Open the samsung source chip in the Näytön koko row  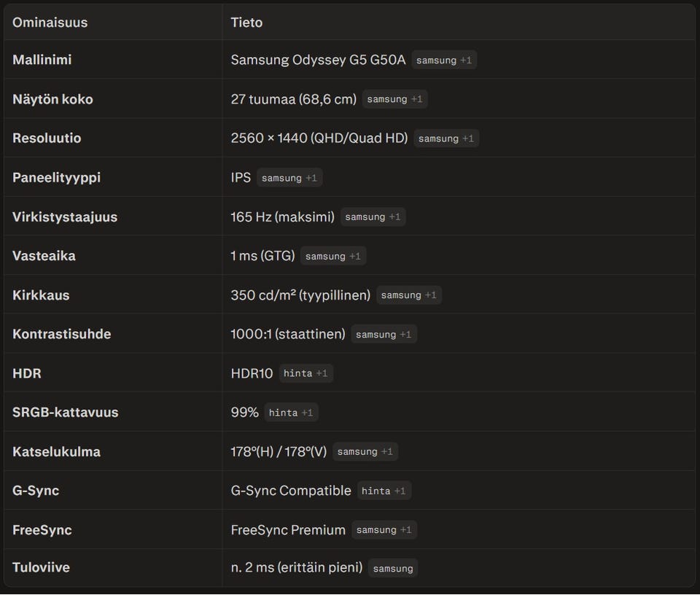tap(394, 99)
